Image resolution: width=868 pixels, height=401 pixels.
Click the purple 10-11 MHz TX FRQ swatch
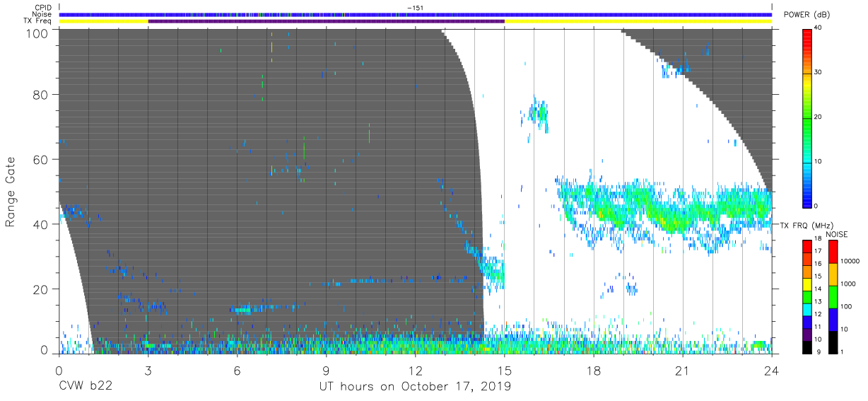(807, 334)
